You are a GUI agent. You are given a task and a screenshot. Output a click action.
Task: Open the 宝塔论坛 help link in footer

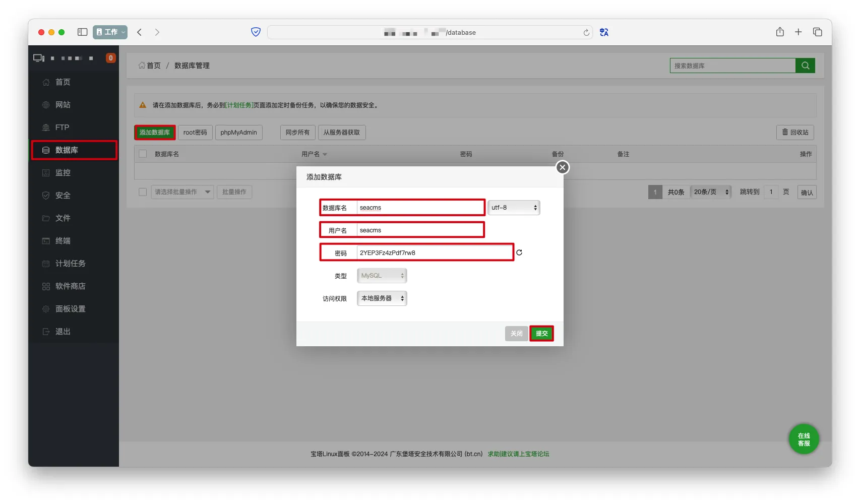518,454
